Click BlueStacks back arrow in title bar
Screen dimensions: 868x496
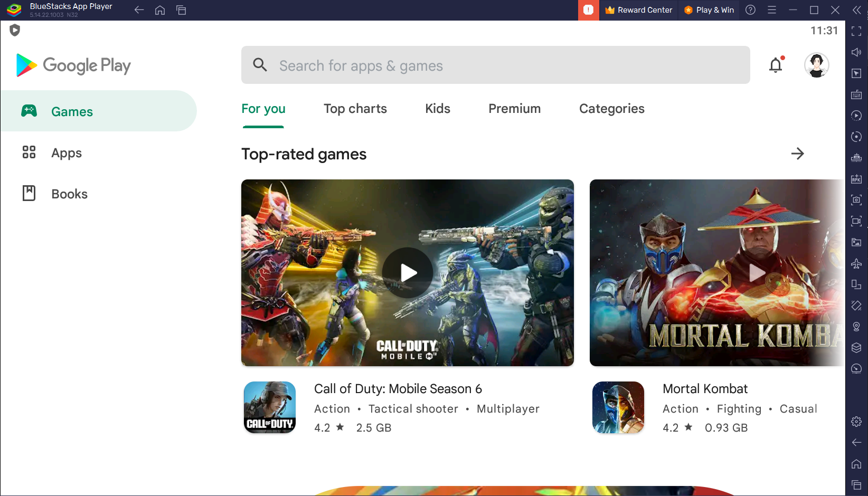click(x=139, y=10)
